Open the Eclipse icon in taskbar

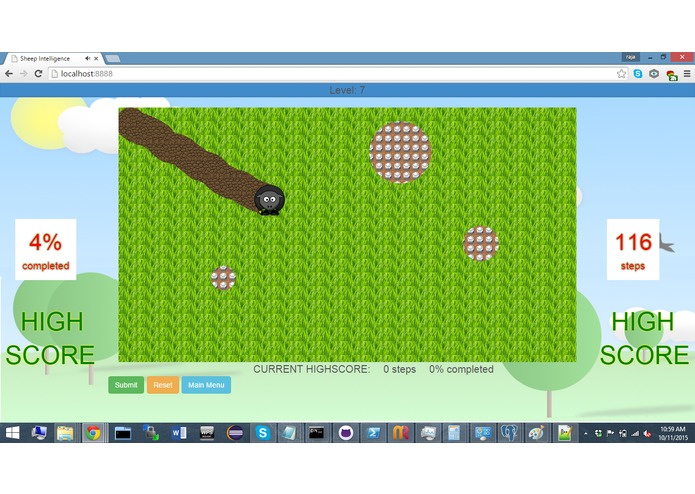click(234, 433)
